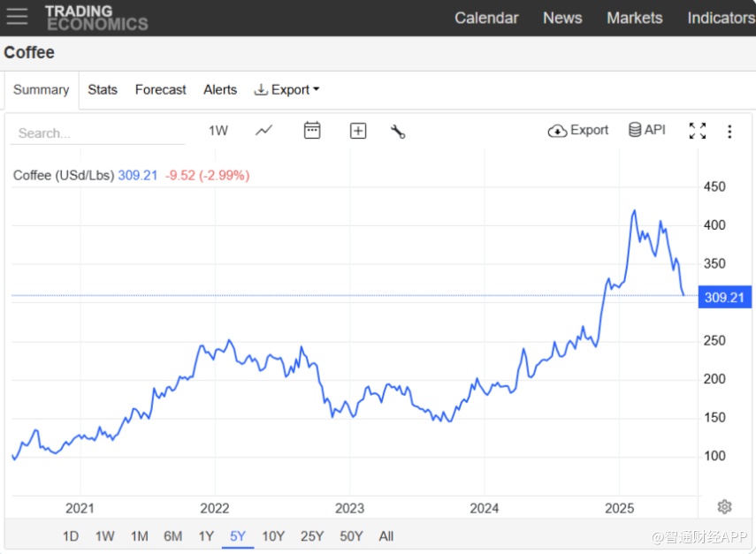Click the cloud Export button in chart toolbar

pos(578,130)
